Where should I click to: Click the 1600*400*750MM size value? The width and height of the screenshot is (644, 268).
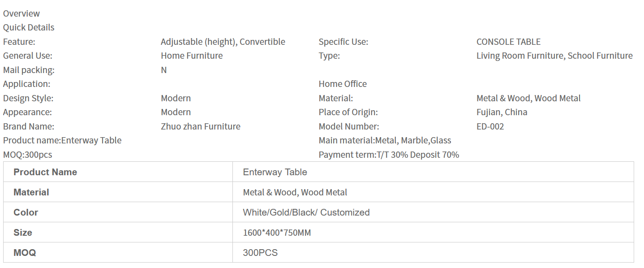tap(277, 233)
